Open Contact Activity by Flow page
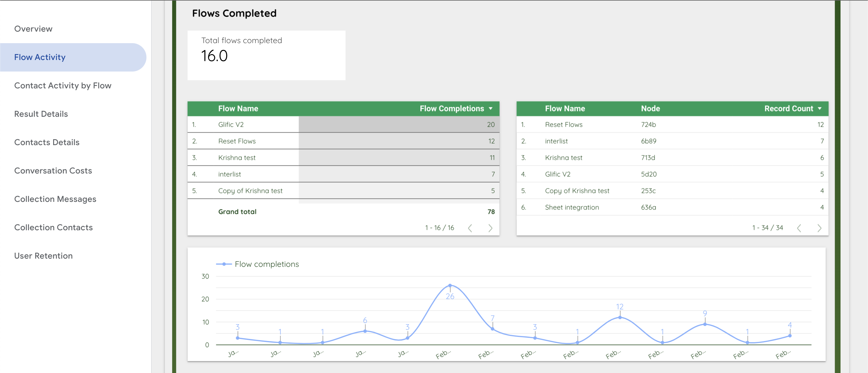 point(63,86)
